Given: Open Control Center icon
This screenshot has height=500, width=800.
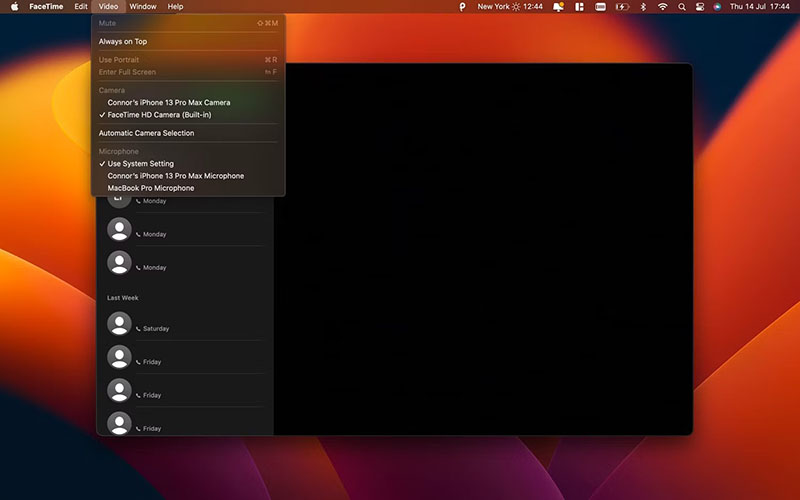Looking at the screenshot, I should (x=699, y=7).
